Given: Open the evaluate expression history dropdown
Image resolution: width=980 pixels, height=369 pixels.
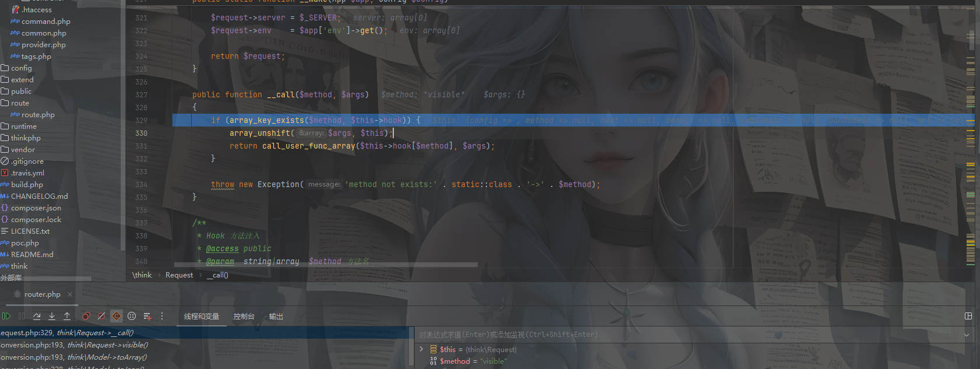Looking at the screenshot, I should (967, 335).
